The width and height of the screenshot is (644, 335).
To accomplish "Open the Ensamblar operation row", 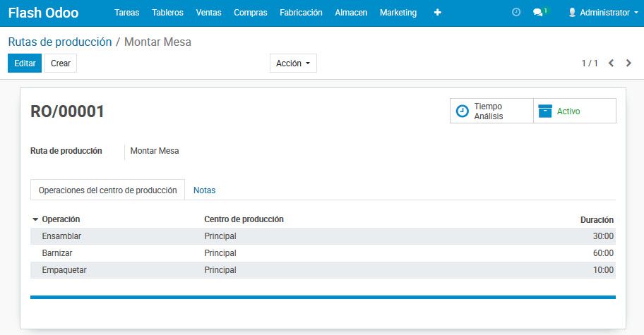I will 62,236.
